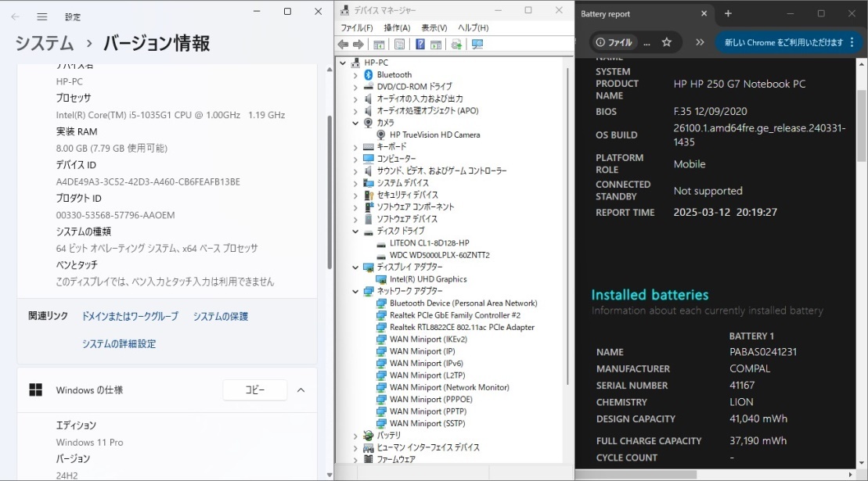This screenshot has width=868, height=481.
Task: Click the show/hide console tree toolbar icon
Action: coord(379,45)
